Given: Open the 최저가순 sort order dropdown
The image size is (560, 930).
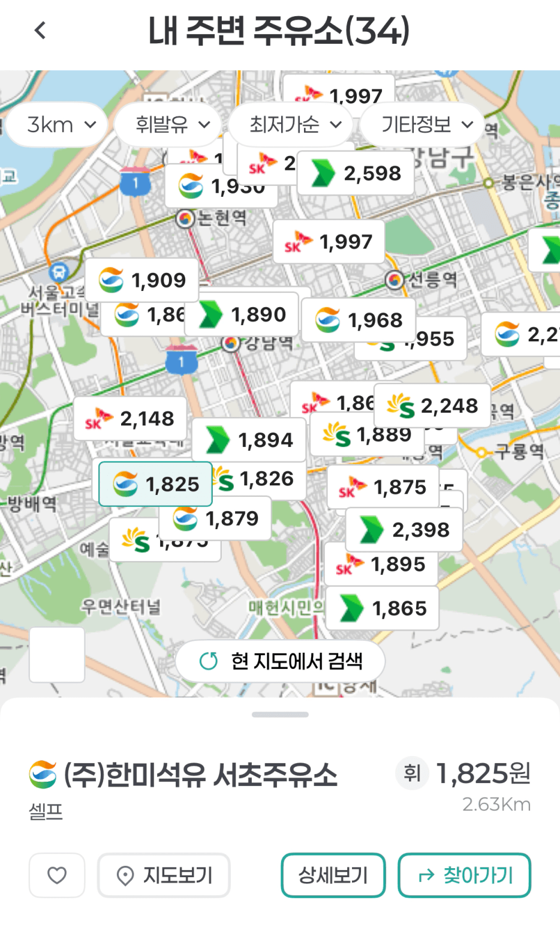Looking at the screenshot, I should 292,125.
